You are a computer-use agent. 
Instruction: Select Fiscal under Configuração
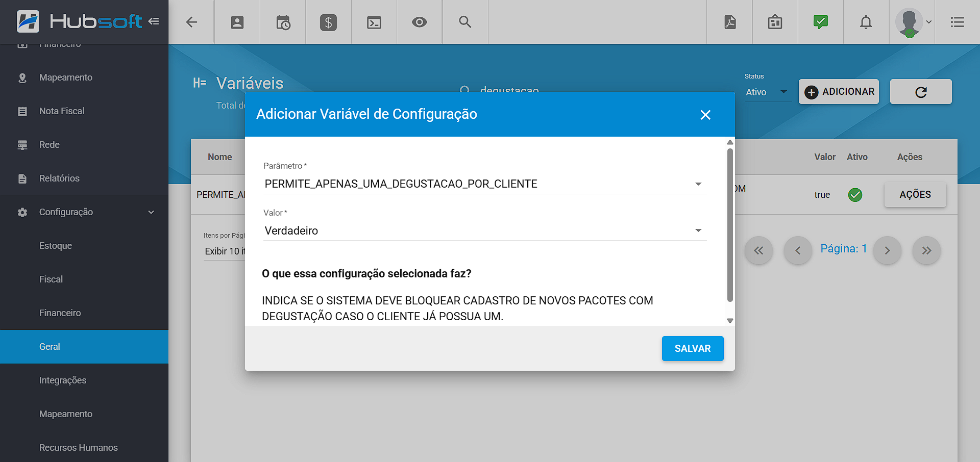(x=84, y=279)
